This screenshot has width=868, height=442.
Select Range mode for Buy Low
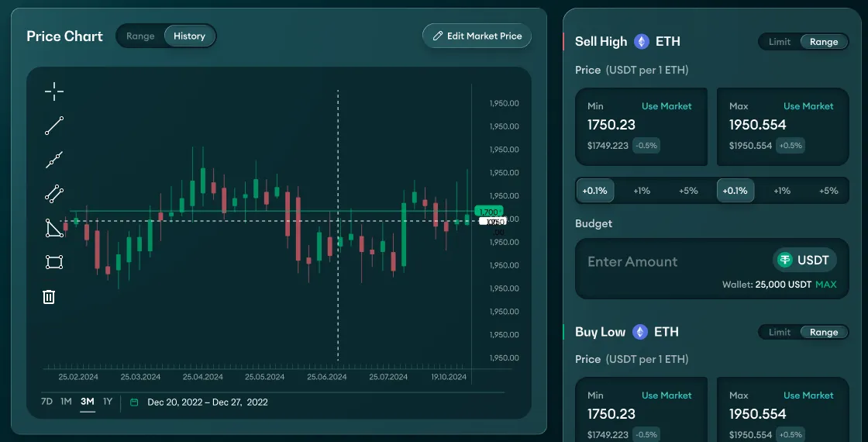click(x=824, y=333)
